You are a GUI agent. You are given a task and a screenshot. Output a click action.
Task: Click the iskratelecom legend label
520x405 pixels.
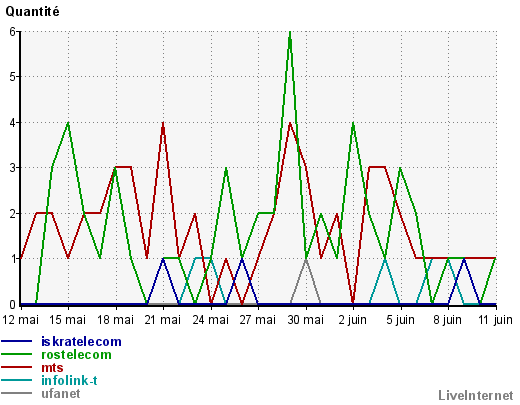point(81,341)
